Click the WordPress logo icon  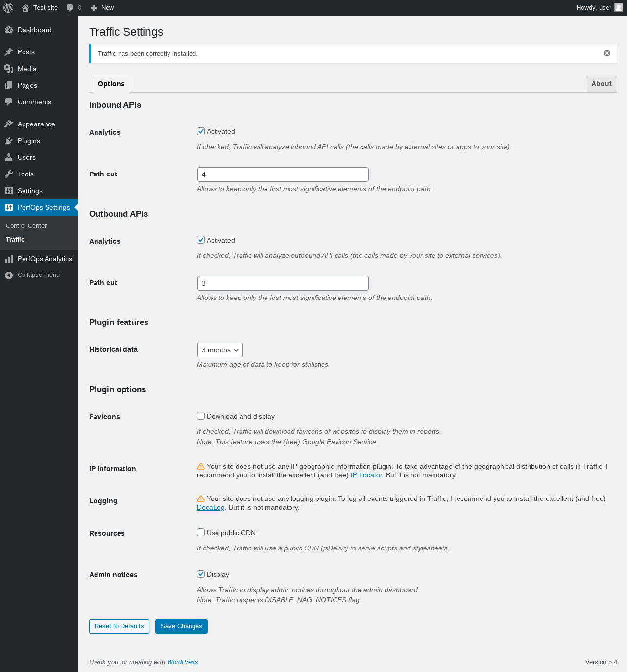8,8
